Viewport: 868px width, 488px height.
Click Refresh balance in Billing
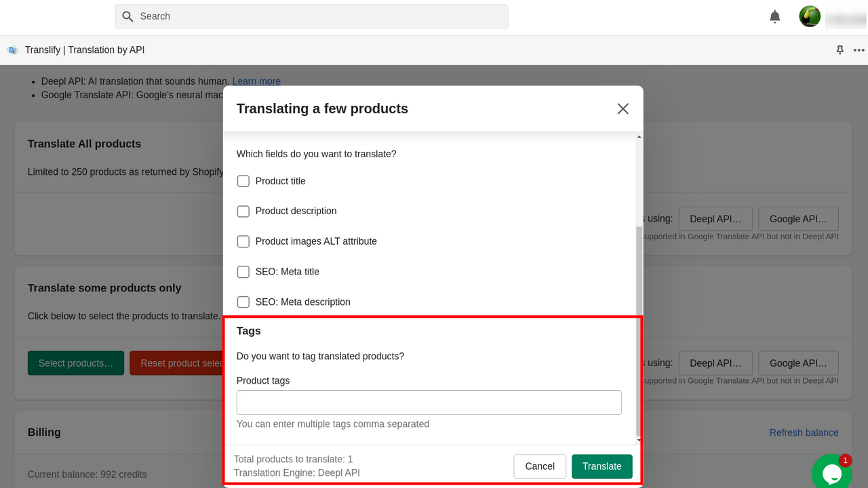[804, 432]
